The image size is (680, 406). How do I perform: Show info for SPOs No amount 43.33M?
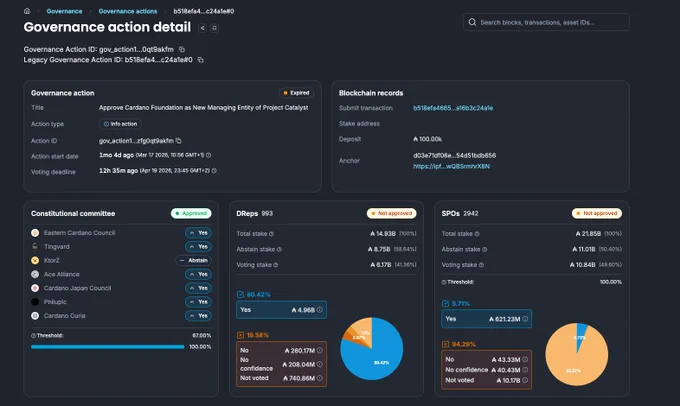tap(525, 360)
